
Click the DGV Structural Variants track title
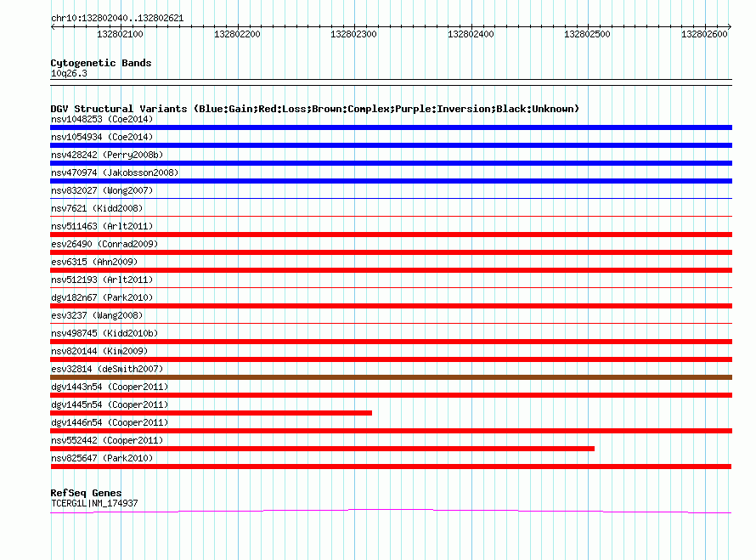[x=315, y=109]
